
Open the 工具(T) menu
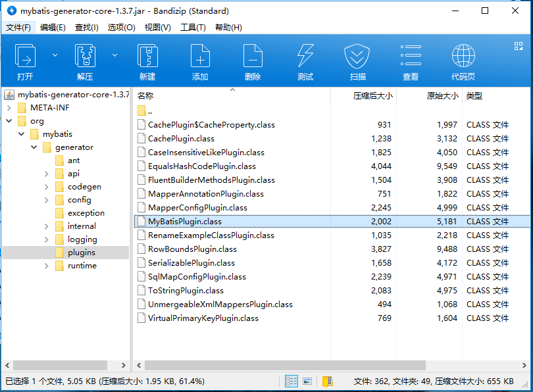click(x=193, y=27)
